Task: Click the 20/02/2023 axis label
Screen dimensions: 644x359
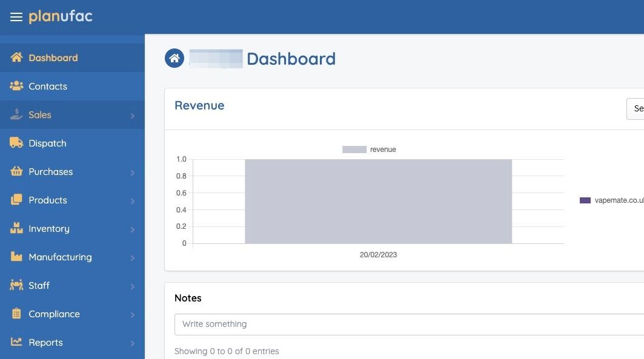Action: [378, 255]
